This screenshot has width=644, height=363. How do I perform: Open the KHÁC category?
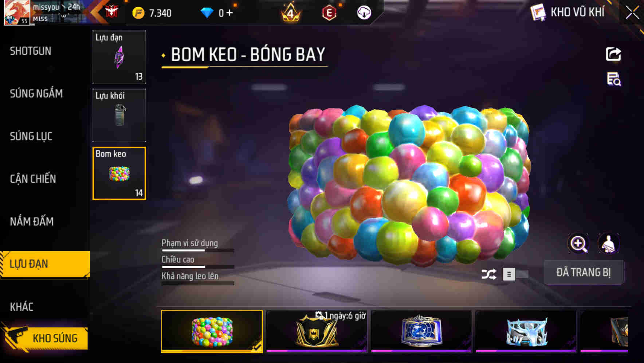(21, 307)
